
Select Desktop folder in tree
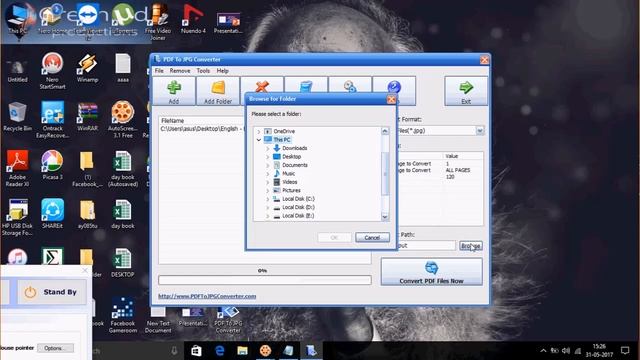[x=291, y=157]
